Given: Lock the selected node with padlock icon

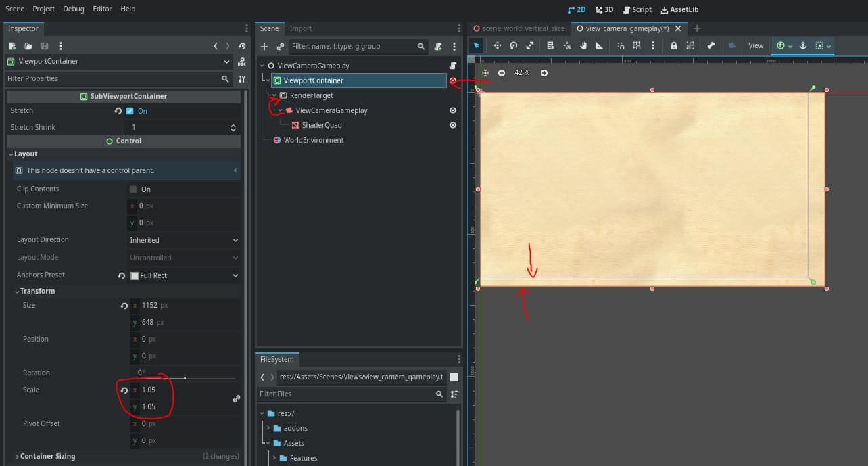Looking at the screenshot, I should tap(673, 45).
